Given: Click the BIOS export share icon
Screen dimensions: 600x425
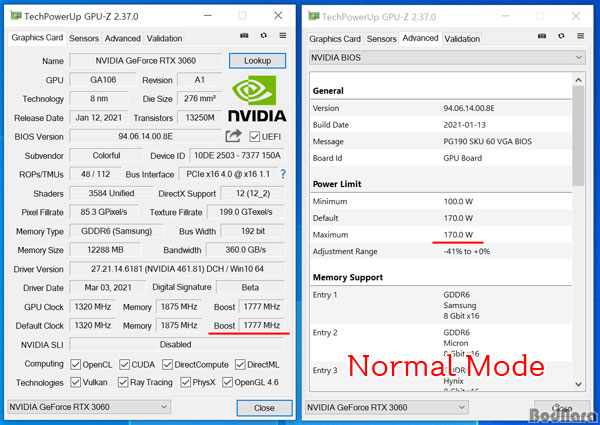Looking at the screenshot, I should tap(233, 136).
